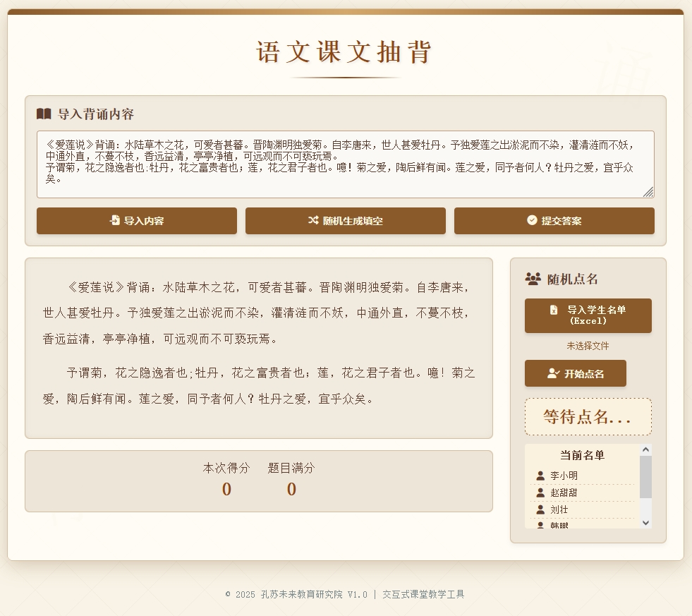Click the roster scrollbar down arrow
This screenshot has width=692, height=616.
point(645,523)
